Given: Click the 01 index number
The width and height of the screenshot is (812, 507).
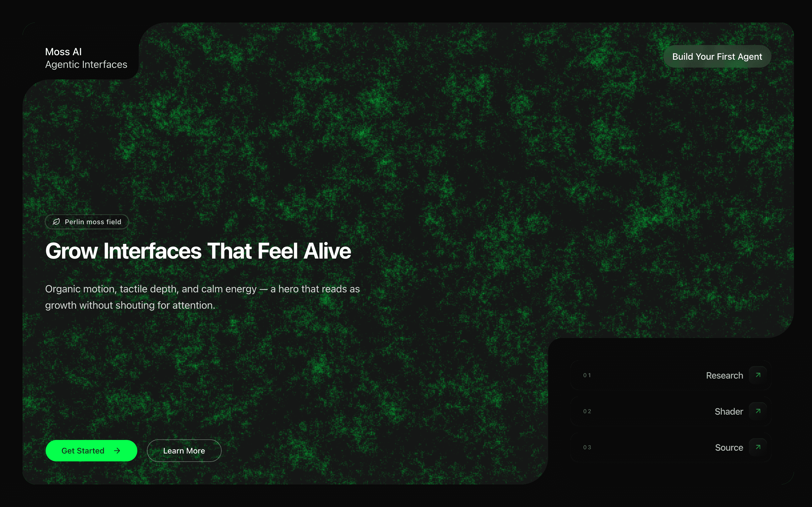Looking at the screenshot, I should 587,375.
